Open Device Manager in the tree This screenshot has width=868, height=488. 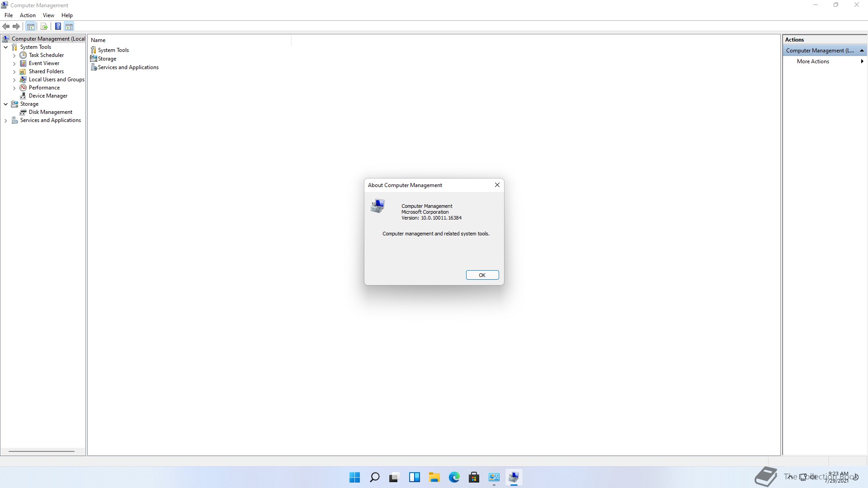pyautogui.click(x=48, y=96)
